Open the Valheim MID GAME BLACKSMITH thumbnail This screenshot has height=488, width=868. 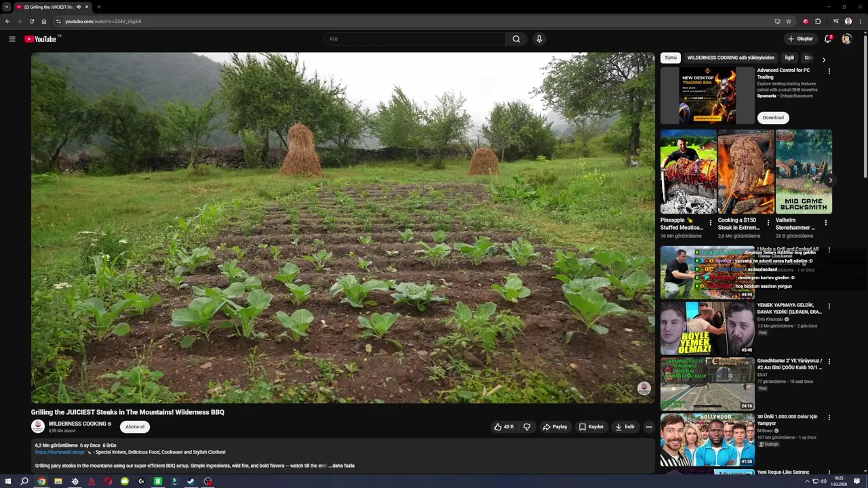point(804,171)
